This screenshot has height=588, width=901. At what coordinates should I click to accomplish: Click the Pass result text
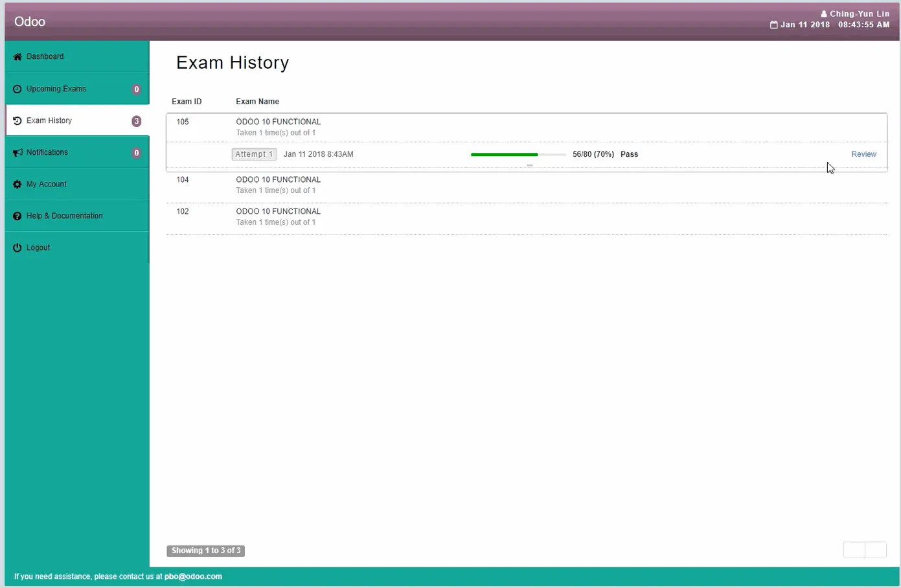(629, 154)
